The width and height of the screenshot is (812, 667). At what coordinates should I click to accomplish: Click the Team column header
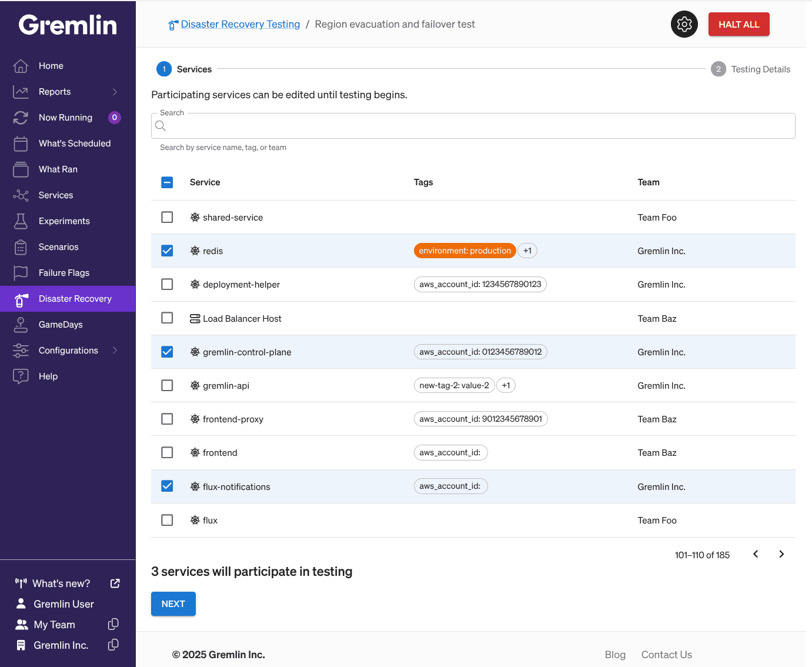pyautogui.click(x=649, y=182)
